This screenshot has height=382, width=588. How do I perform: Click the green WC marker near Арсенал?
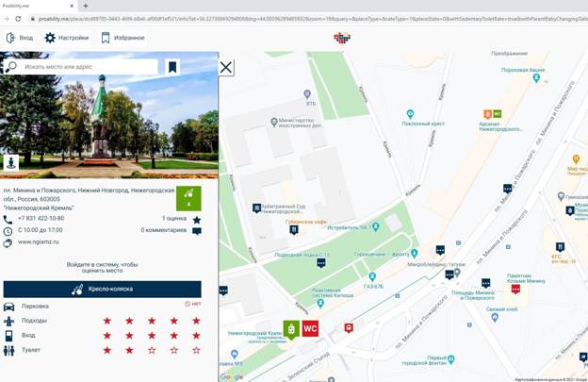(x=498, y=113)
